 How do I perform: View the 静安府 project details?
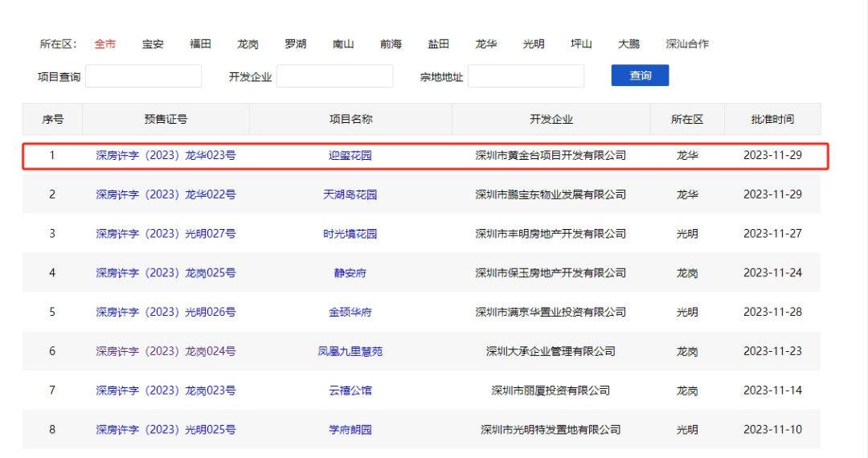tap(350, 273)
